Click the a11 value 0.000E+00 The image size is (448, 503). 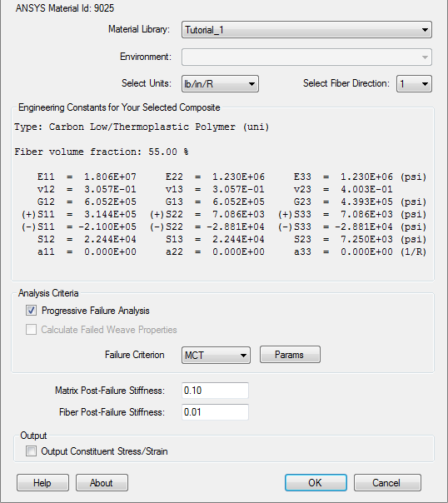(x=110, y=251)
